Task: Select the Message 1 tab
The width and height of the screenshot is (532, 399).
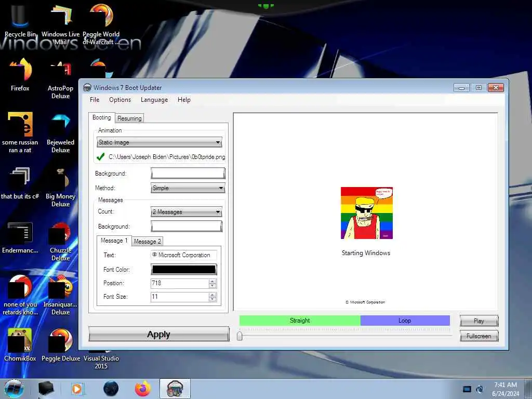Action: point(114,241)
